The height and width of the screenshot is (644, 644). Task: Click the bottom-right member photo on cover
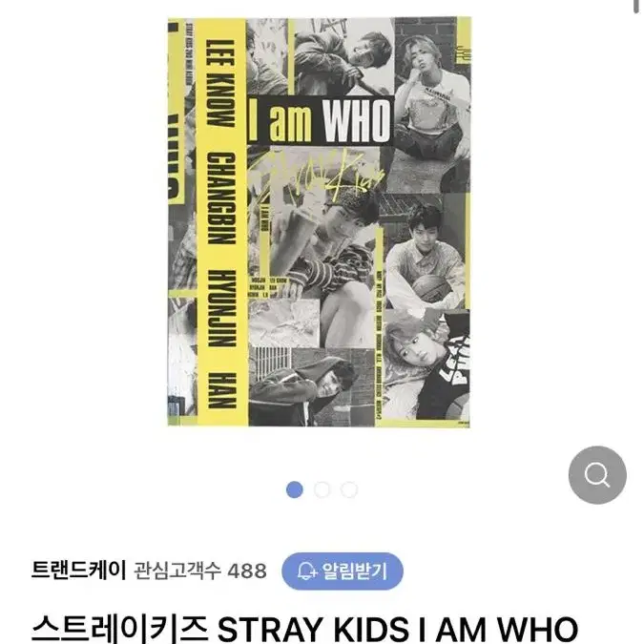click(427, 365)
